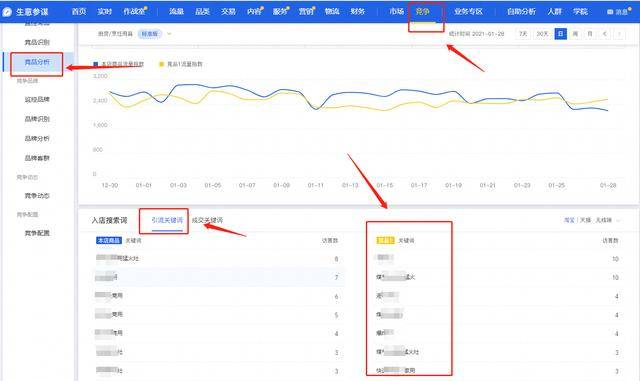Select the 7天 time range
This screenshot has width=640, height=381.
523,34
